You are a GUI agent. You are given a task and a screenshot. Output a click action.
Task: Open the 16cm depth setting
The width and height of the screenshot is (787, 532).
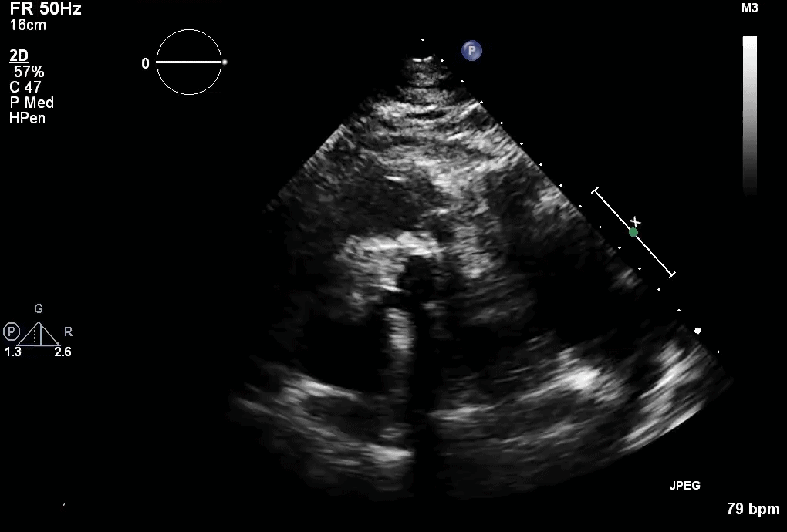pos(29,24)
